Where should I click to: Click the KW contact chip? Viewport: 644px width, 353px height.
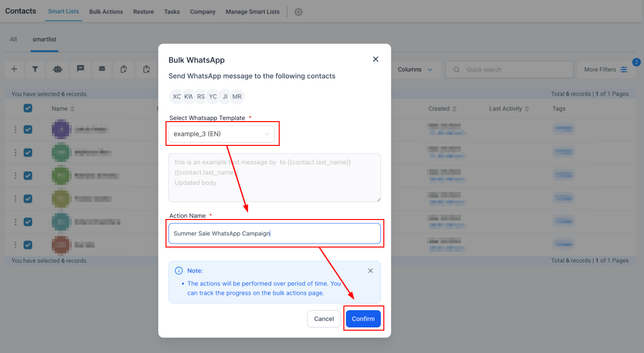[188, 96]
